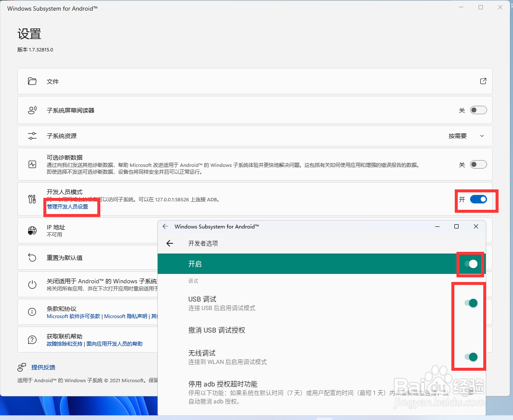This screenshot has height=420, width=513.
Task: Click the sliders icon beside 子系统资源
Action: pyautogui.click(x=32, y=135)
